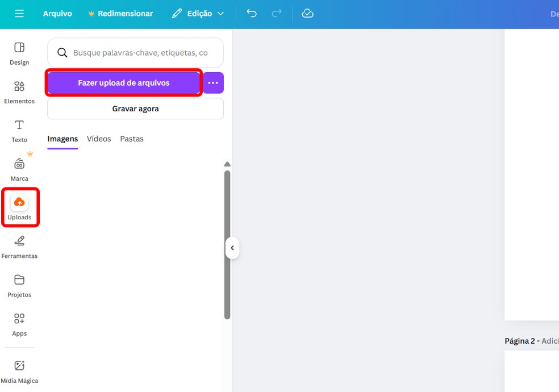Open the hamburger main menu

click(19, 14)
